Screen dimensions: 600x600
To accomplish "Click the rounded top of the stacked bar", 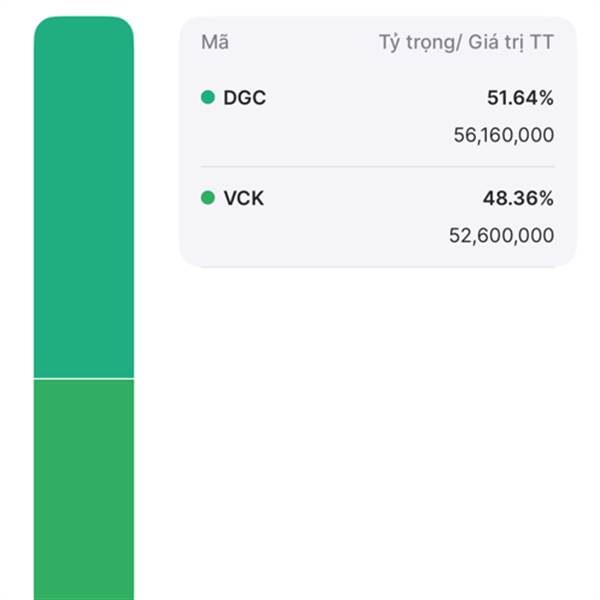I will click(84, 24).
